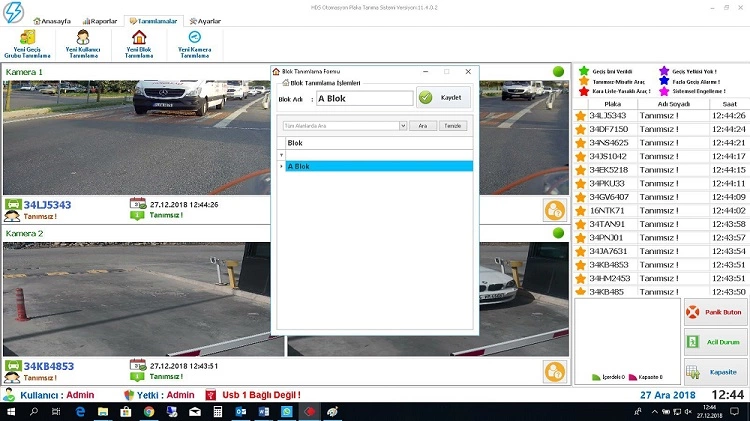Click the orange gate button for Kamera 1
This screenshot has height=421, width=750.
pos(554,210)
